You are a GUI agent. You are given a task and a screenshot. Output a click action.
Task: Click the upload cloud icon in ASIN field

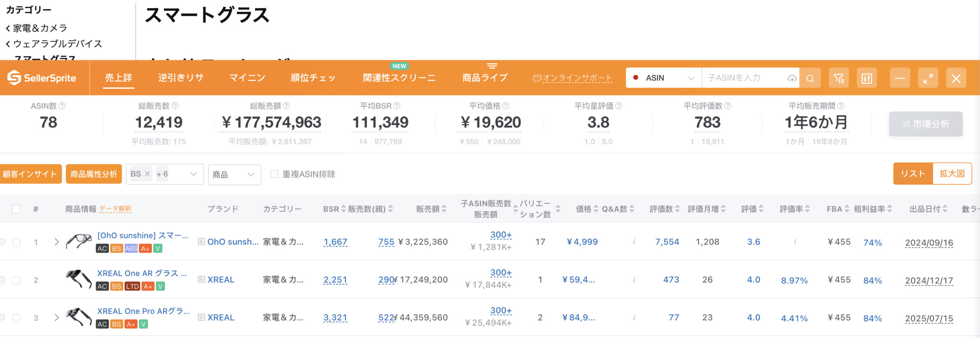pos(792,78)
